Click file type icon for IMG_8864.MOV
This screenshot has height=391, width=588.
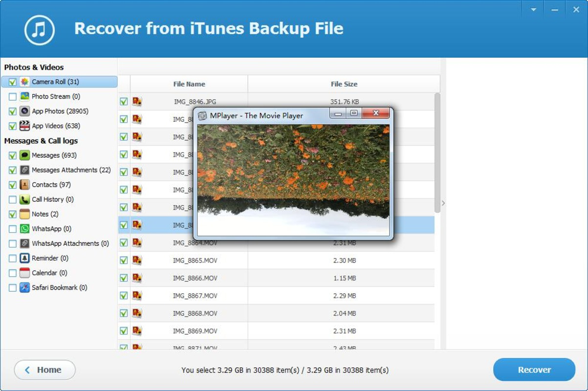click(x=137, y=242)
